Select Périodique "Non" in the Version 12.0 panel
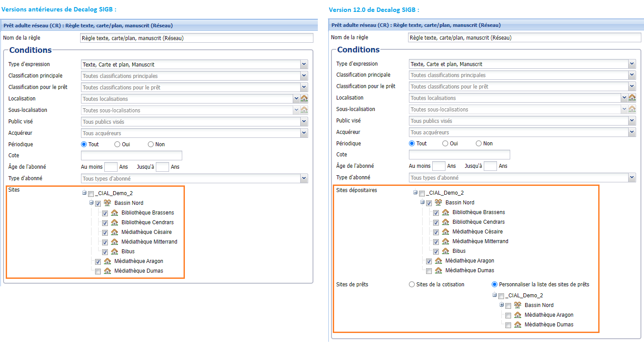The width and height of the screenshot is (644, 344). pyautogui.click(x=478, y=144)
